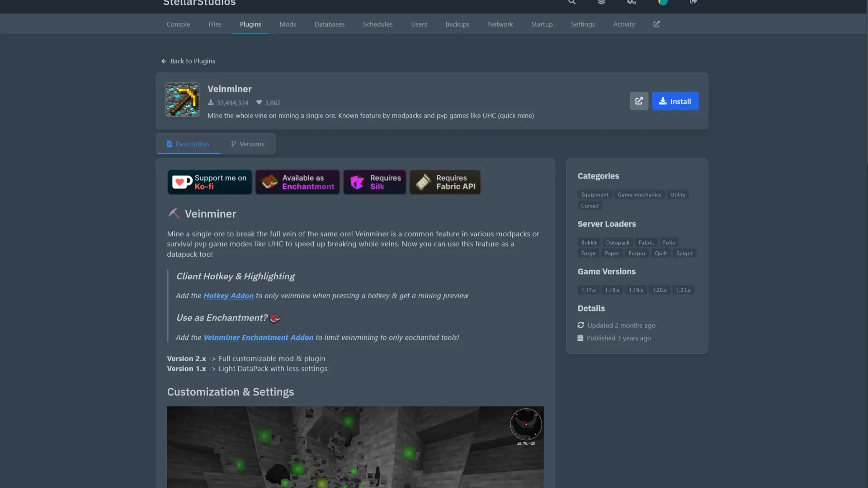This screenshot has height=488, width=868.
Task: Open the servers layers icon in header
Action: (601, 2)
